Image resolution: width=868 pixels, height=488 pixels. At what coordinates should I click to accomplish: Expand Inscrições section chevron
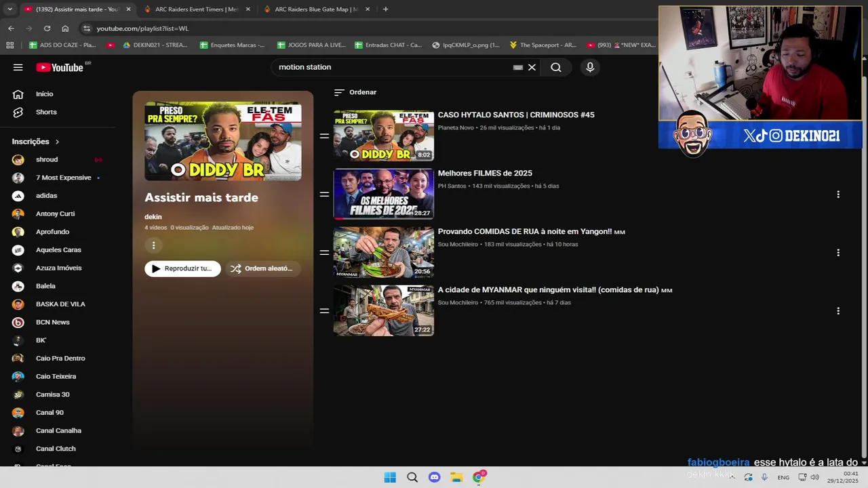[x=57, y=142]
